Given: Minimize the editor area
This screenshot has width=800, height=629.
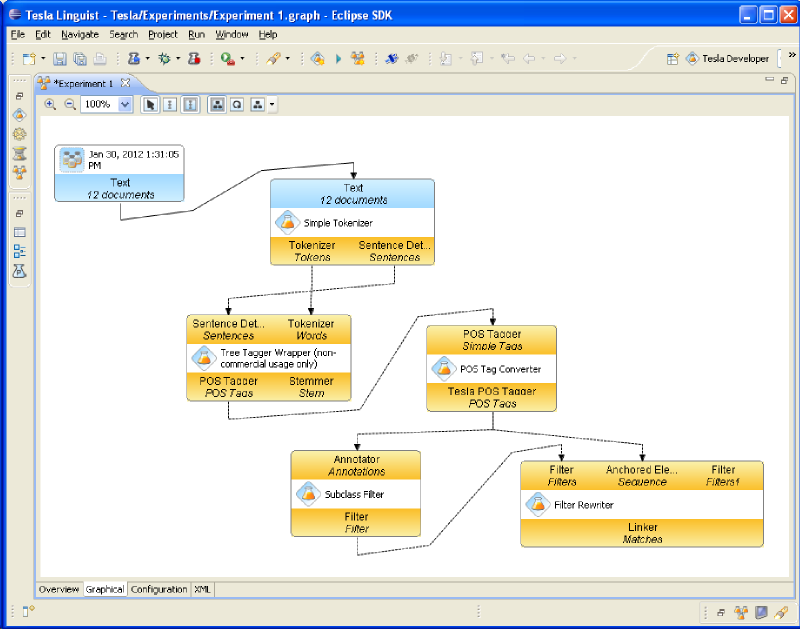Looking at the screenshot, I should 769,80.
